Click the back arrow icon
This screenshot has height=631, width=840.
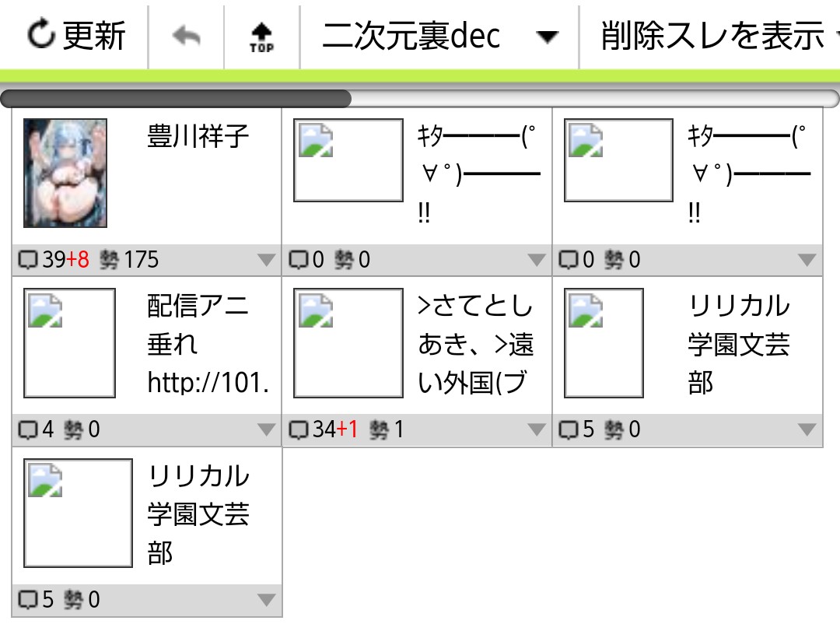[186, 36]
